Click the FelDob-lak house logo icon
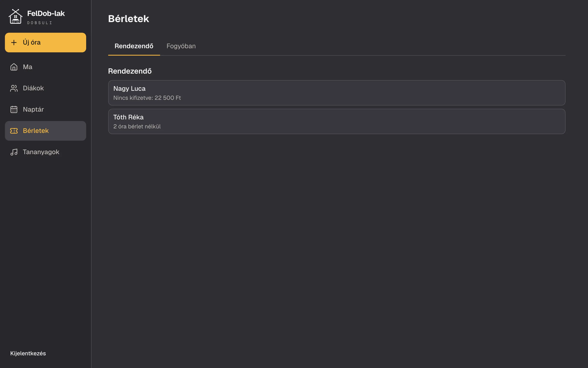 click(16, 16)
